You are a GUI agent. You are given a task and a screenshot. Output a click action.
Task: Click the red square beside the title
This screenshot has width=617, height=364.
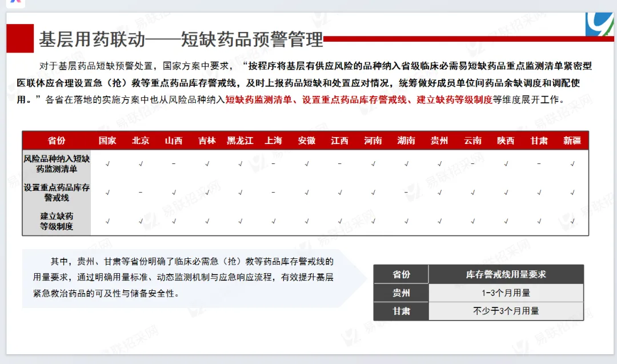click(20, 38)
